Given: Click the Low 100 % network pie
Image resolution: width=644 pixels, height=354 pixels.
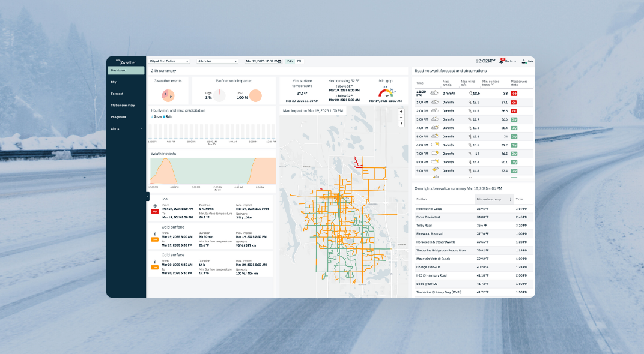Looking at the screenshot, I should [255, 95].
